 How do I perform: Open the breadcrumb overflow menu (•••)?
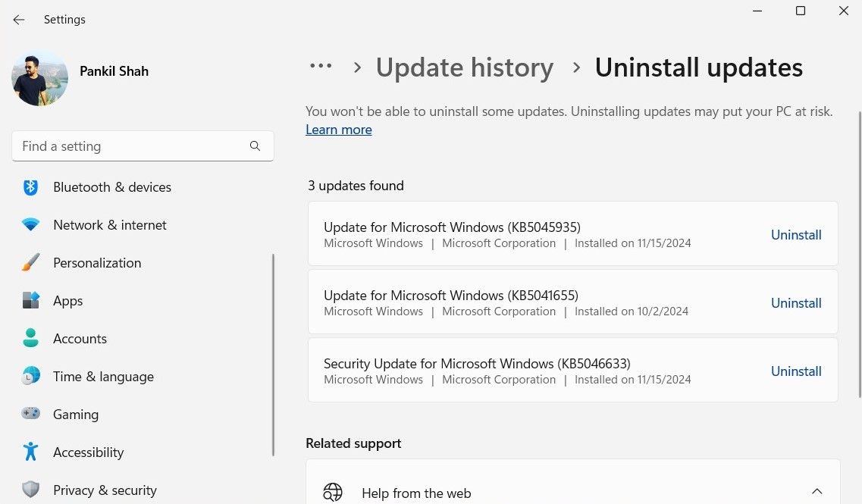(321, 67)
